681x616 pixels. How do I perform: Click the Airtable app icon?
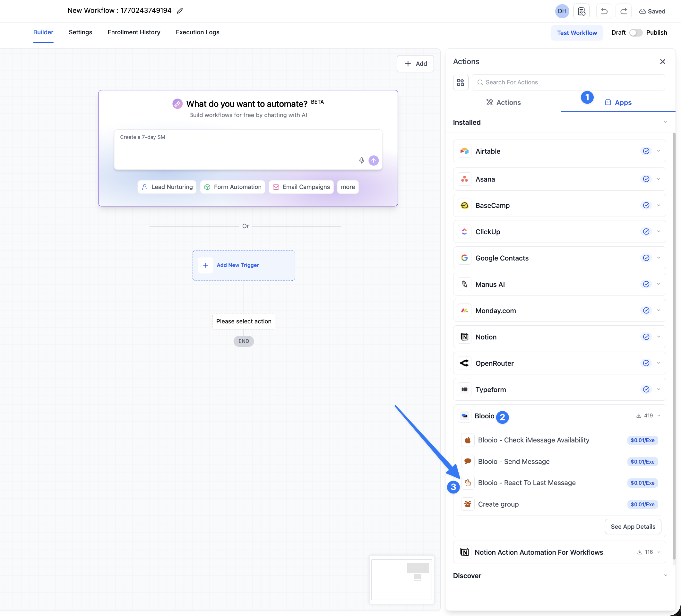tap(464, 151)
